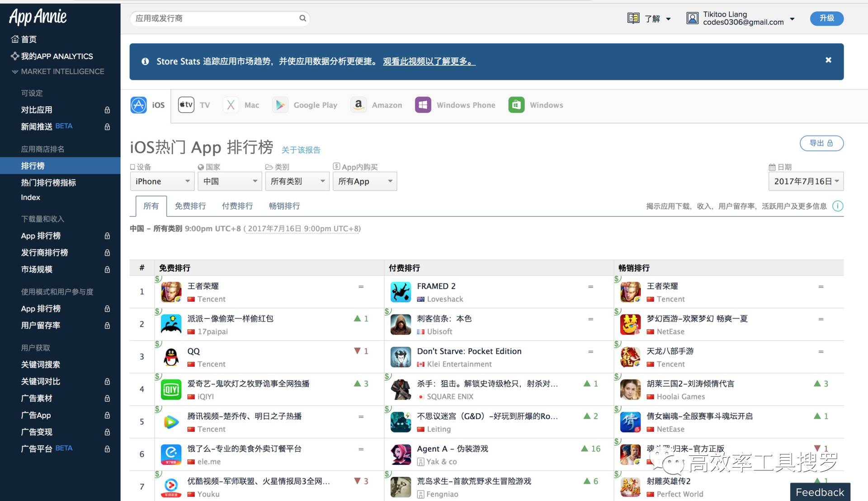Expand the 2017年7月16日 date picker
Image resolution: width=868 pixels, height=501 pixels.
tap(806, 181)
